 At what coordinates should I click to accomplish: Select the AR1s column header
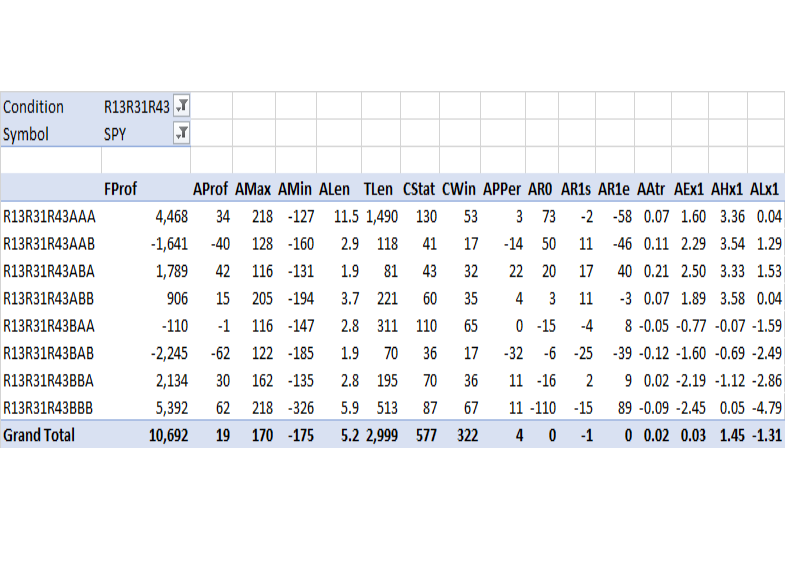[576, 189]
